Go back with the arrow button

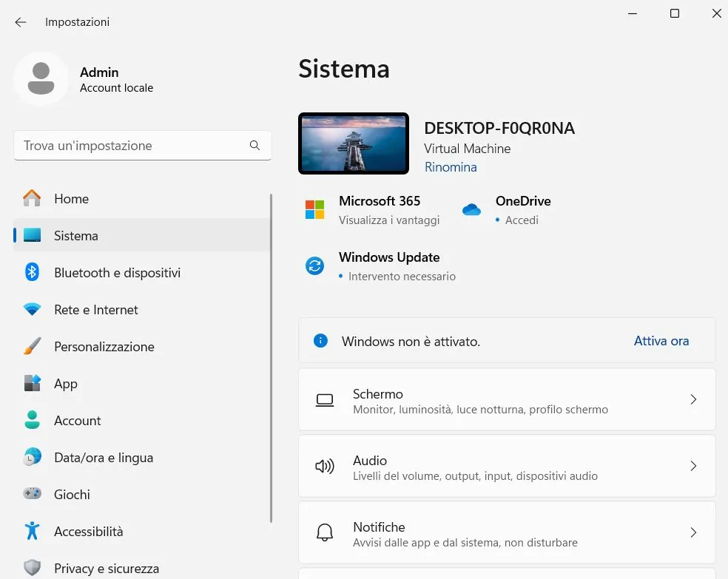pyautogui.click(x=20, y=21)
